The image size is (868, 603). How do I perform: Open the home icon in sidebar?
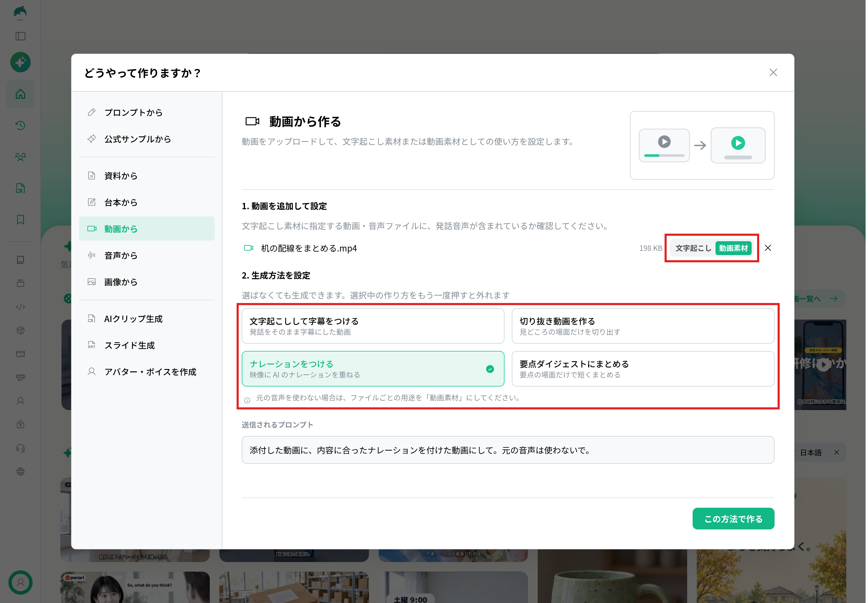[20, 94]
